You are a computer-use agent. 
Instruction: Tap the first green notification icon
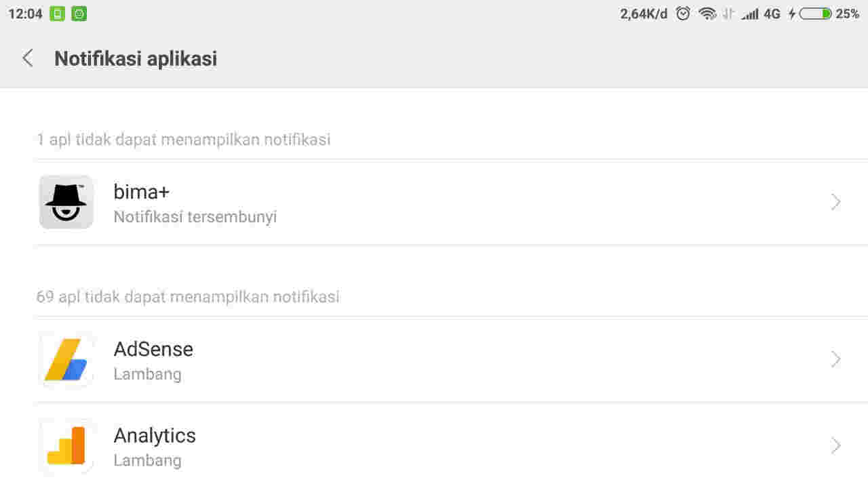pyautogui.click(x=56, y=13)
